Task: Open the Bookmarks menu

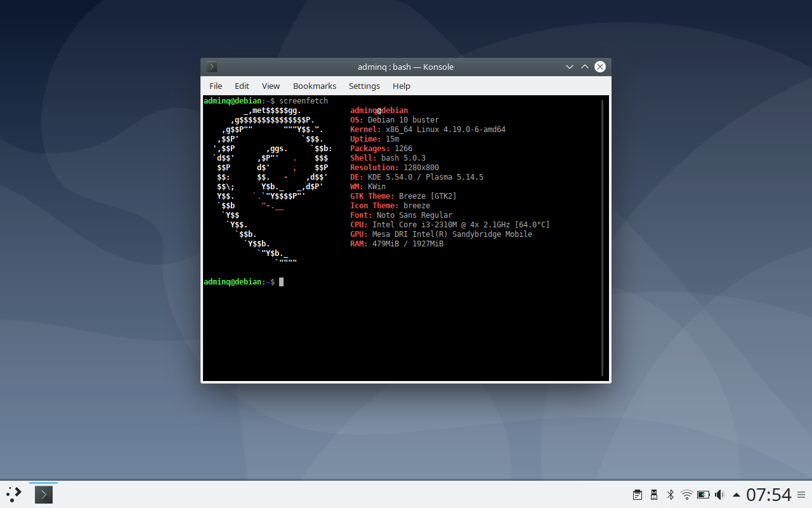Action: (315, 86)
